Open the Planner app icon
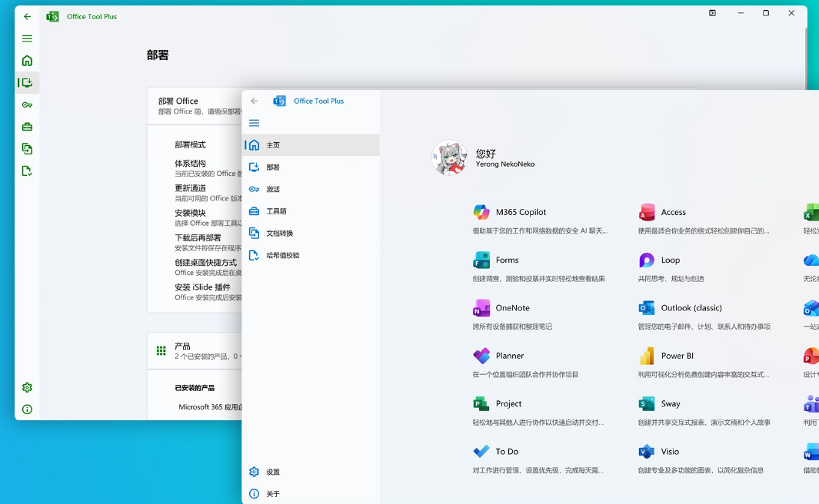819x504 pixels. click(x=481, y=355)
